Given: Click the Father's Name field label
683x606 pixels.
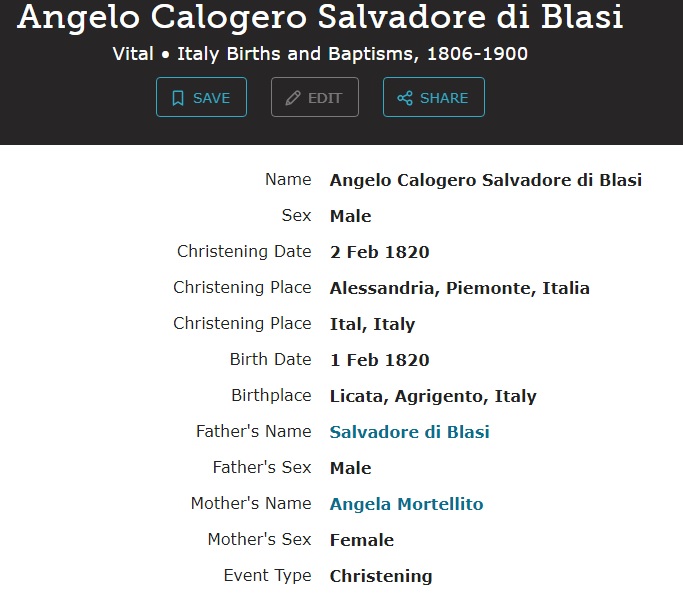Looking at the screenshot, I should point(253,432).
